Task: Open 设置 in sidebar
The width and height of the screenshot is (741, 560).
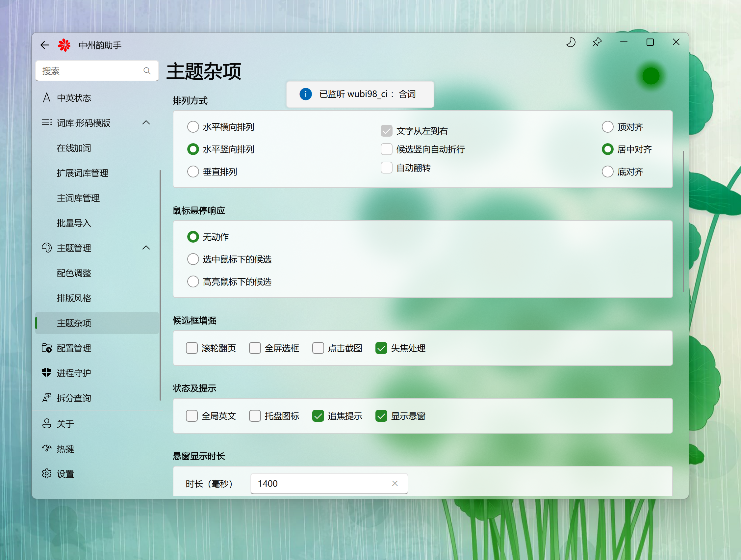Action: click(x=65, y=473)
